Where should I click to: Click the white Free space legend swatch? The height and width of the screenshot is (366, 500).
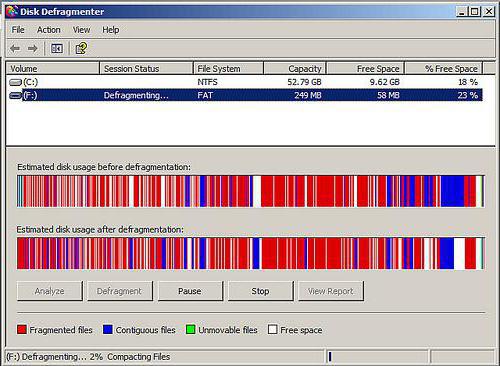(272, 330)
